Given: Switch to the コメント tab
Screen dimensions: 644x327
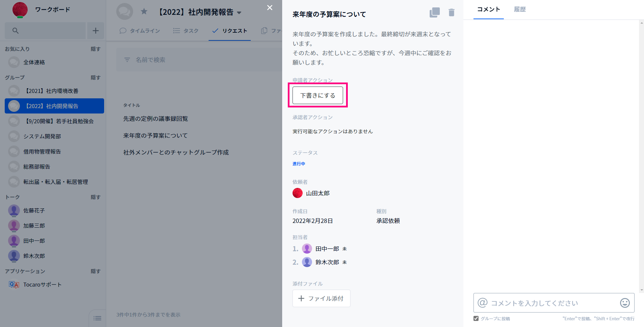Looking at the screenshot, I should pyautogui.click(x=488, y=9).
